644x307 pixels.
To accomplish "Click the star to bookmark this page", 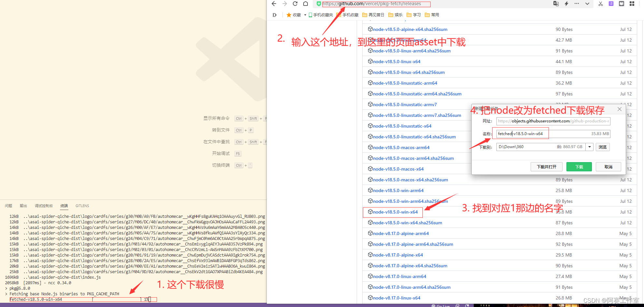I will 289,15.
